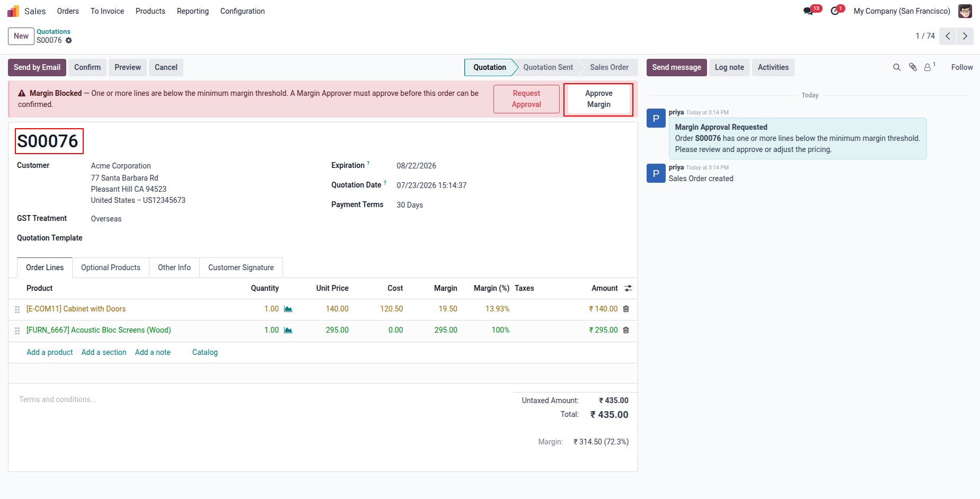Open the Optional Products tab
The image size is (980, 499).
111,268
